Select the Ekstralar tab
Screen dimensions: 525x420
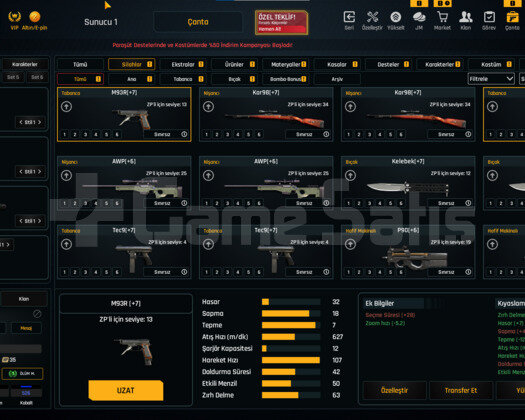tap(183, 64)
